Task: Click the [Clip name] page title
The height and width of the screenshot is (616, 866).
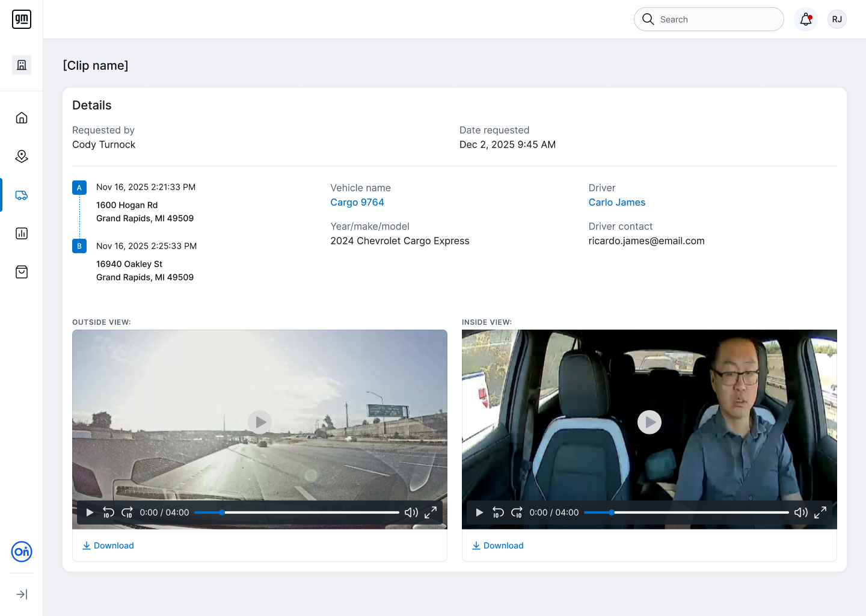Action: click(96, 66)
